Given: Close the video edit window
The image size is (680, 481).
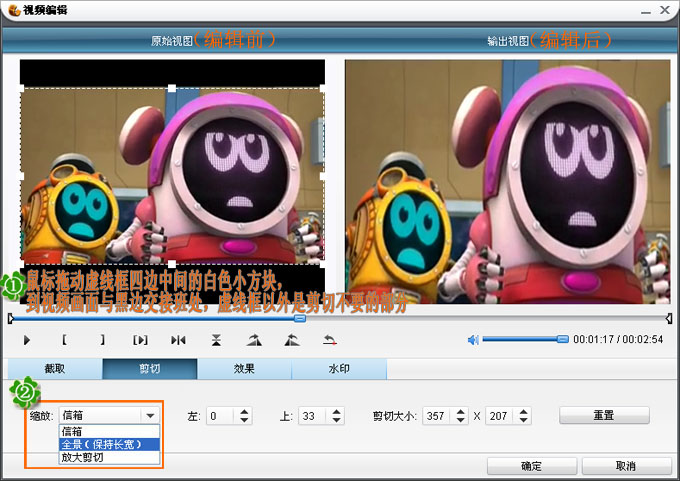Looking at the screenshot, I should coord(665,10).
